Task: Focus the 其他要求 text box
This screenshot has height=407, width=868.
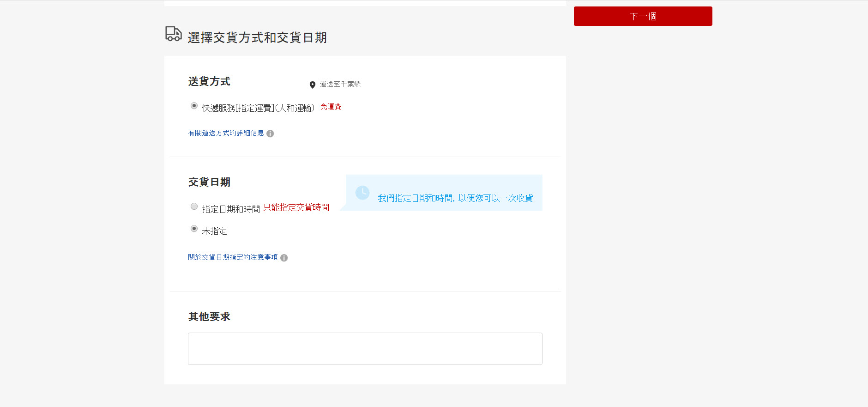Action: point(365,349)
